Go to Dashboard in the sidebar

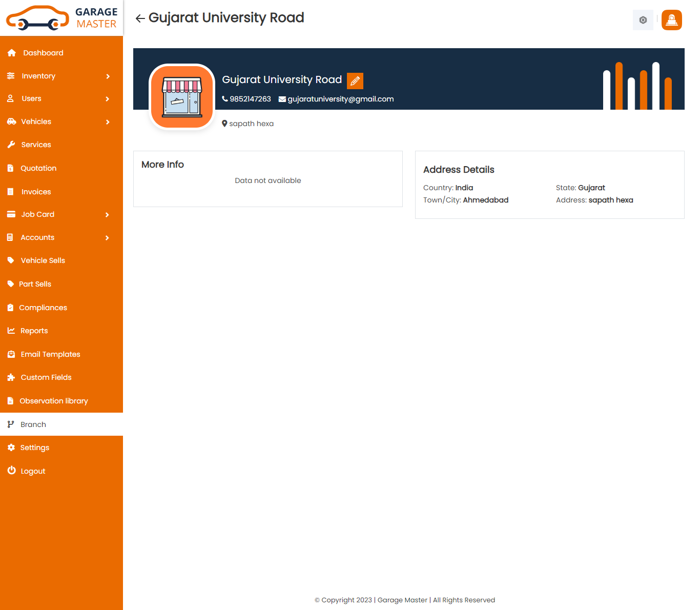43,53
